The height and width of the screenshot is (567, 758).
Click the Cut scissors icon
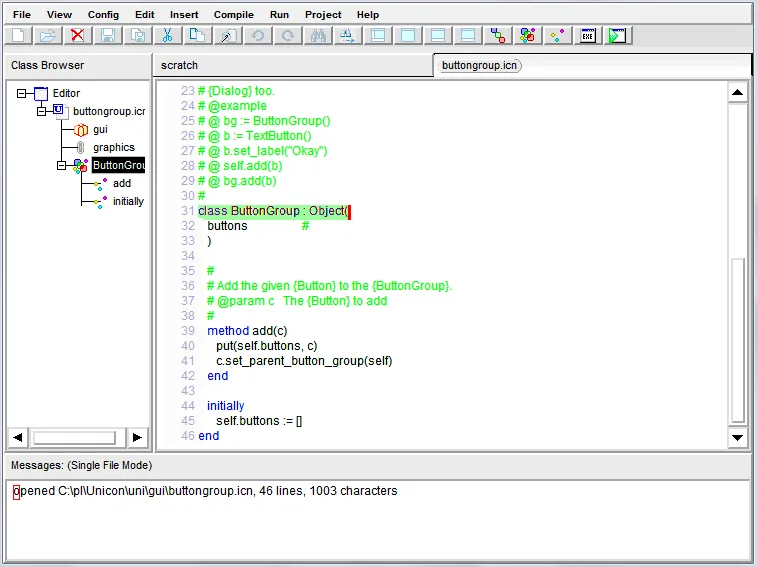(x=168, y=35)
